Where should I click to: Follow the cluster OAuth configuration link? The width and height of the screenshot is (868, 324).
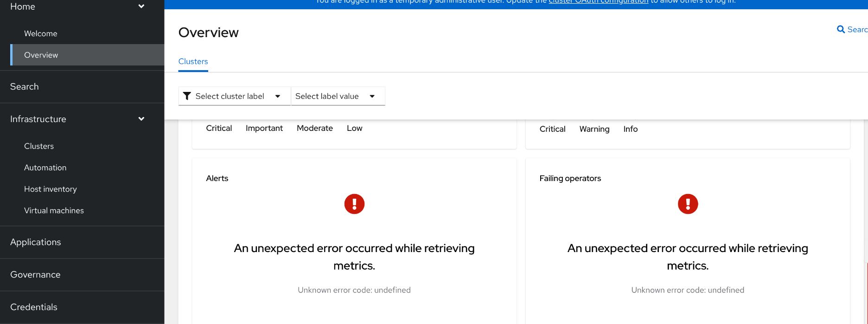click(598, 2)
